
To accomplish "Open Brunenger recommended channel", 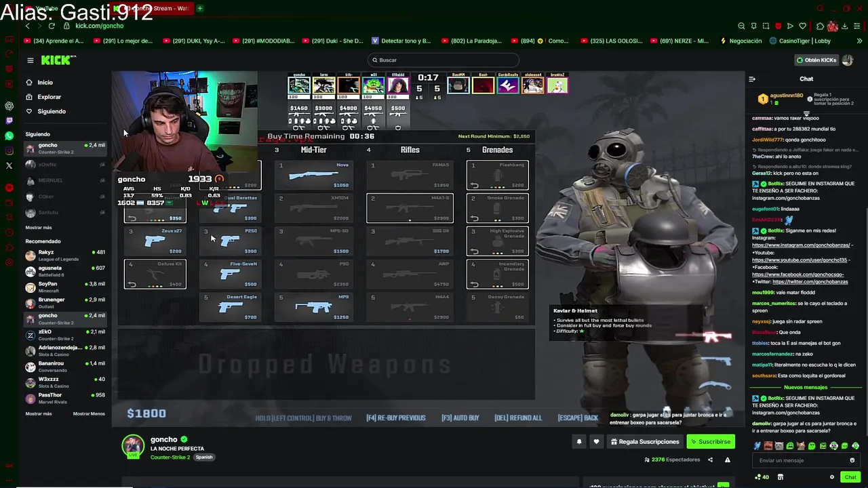I will [x=65, y=303].
